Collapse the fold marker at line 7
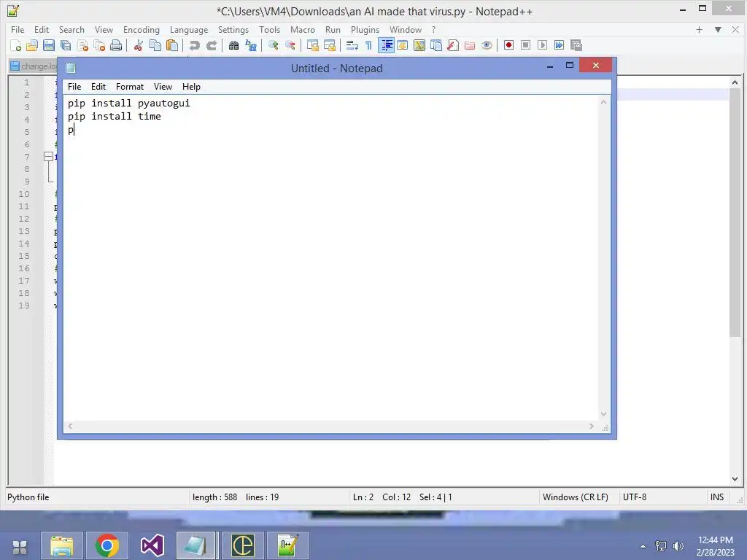747x560 pixels. pos(48,156)
